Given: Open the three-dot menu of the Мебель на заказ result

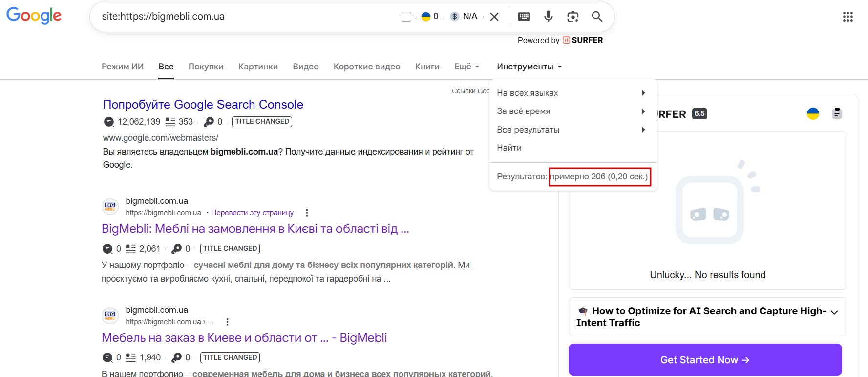Looking at the screenshot, I should tap(227, 322).
